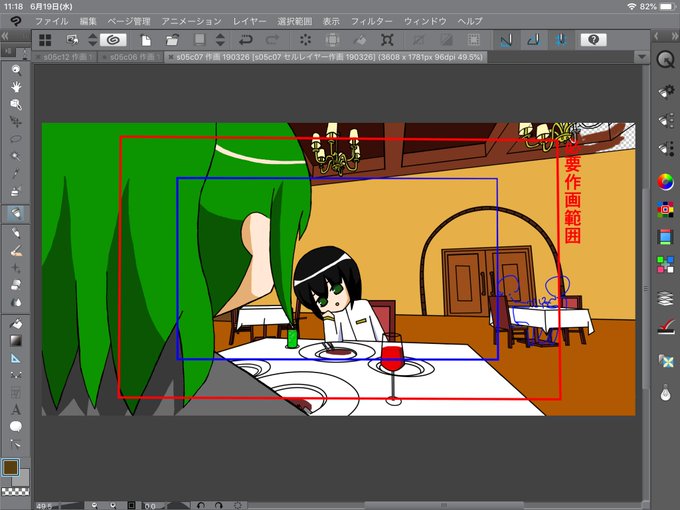This screenshot has height=510, width=680.
Task: Select the Auto Select magic wand tool
Action: 16,156
